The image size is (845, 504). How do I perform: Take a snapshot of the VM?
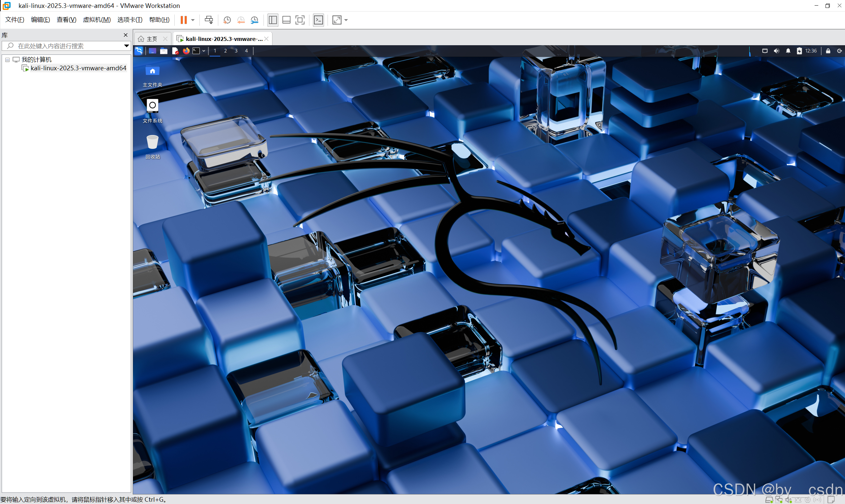click(227, 20)
